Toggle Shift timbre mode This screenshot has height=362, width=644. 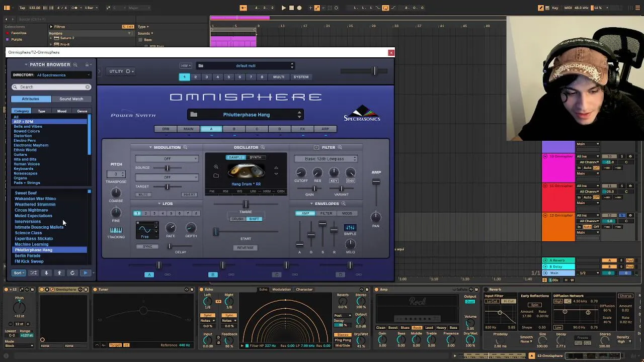tap(254, 219)
